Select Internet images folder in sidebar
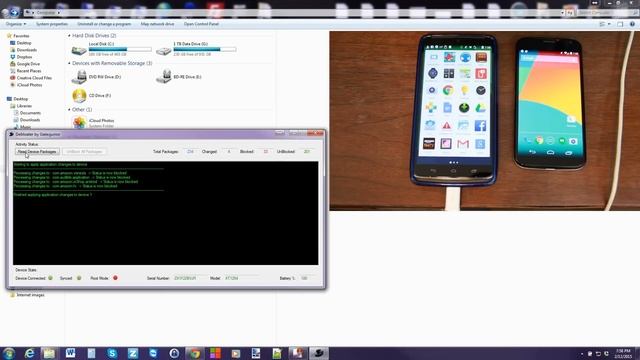This screenshot has width=640, height=360. point(30,295)
